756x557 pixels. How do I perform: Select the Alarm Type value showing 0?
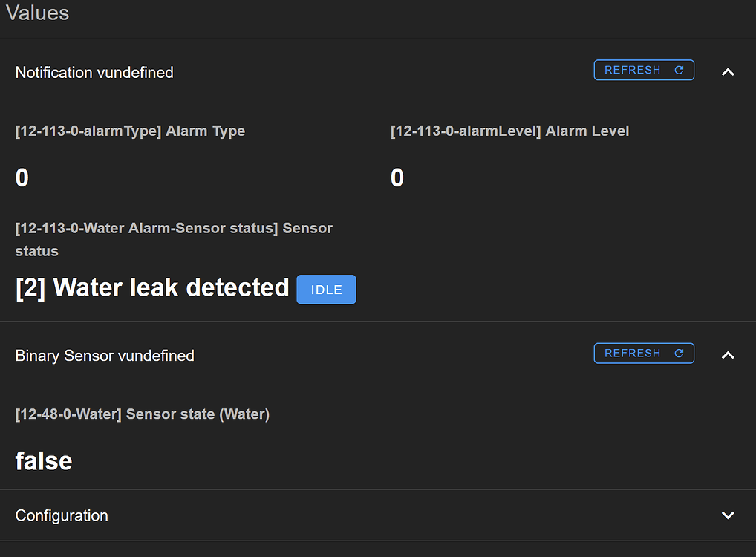click(x=22, y=177)
